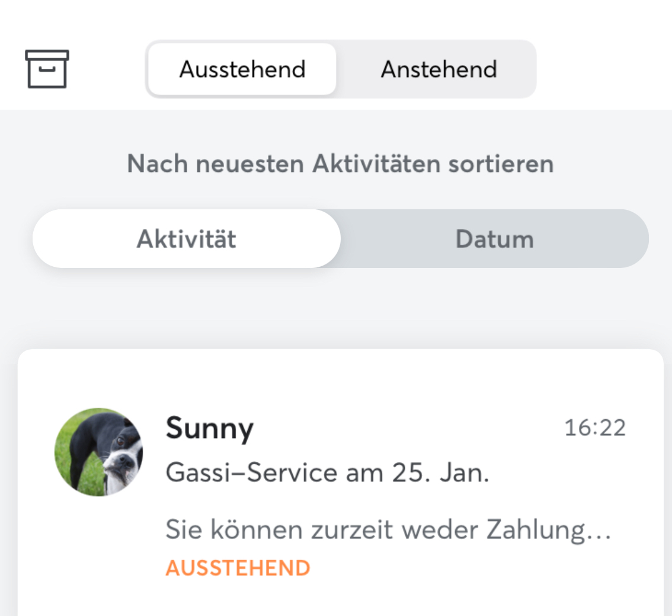The image size is (672, 616).
Task: Click the 16:22 message timestamp
Action: (x=594, y=427)
